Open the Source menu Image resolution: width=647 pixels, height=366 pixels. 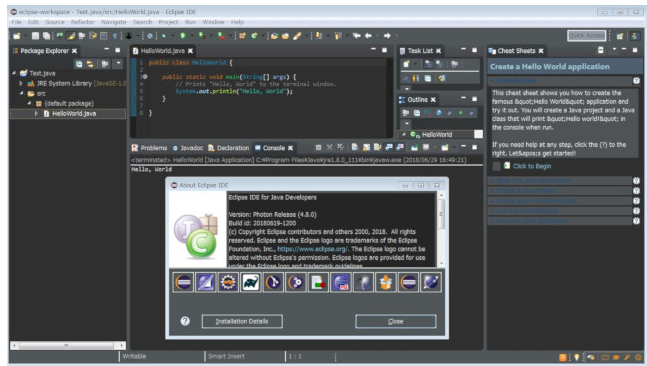pyautogui.click(x=55, y=22)
